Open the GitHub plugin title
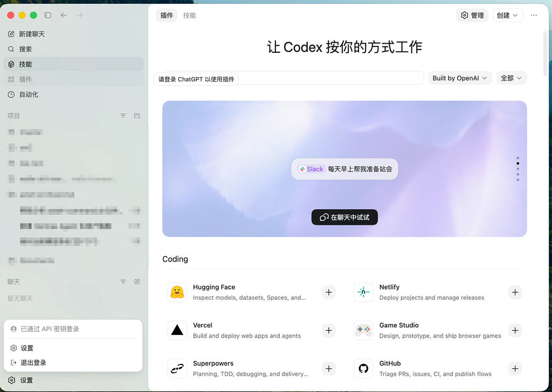552x392 pixels. pyautogui.click(x=390, y=363)
